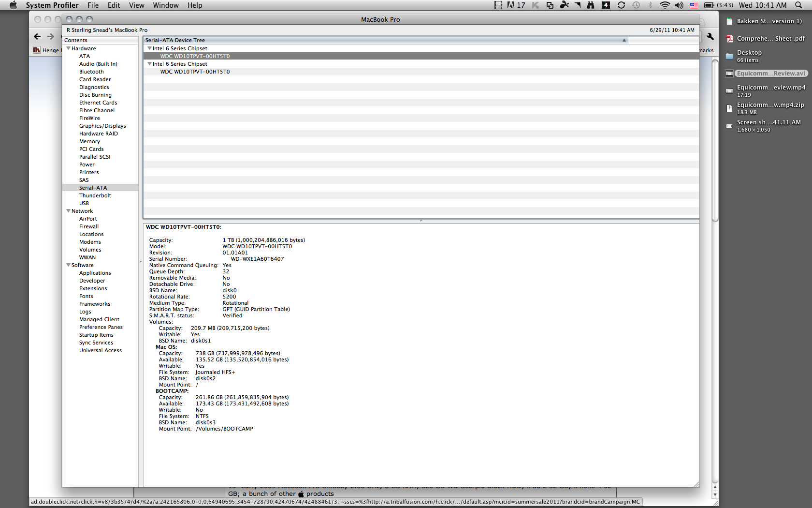
Task: Click the Henge bookmark in background browser
Action: (46, 50)
